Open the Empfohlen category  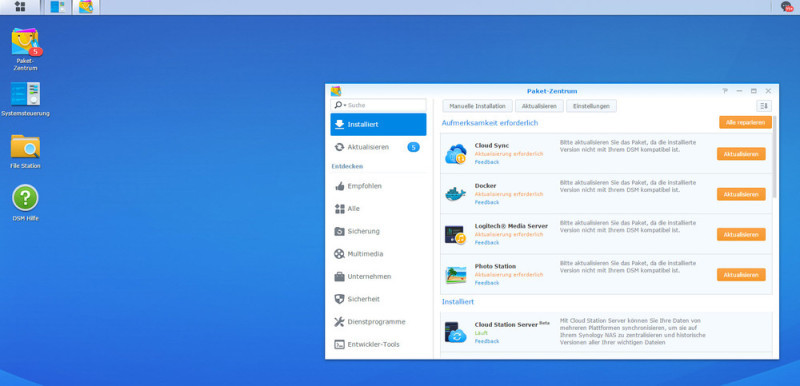pyautogui.click(x=378, y=186)
